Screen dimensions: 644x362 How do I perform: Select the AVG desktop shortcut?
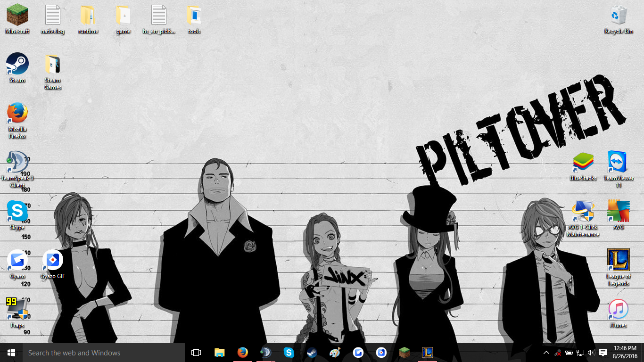(619, 215)
